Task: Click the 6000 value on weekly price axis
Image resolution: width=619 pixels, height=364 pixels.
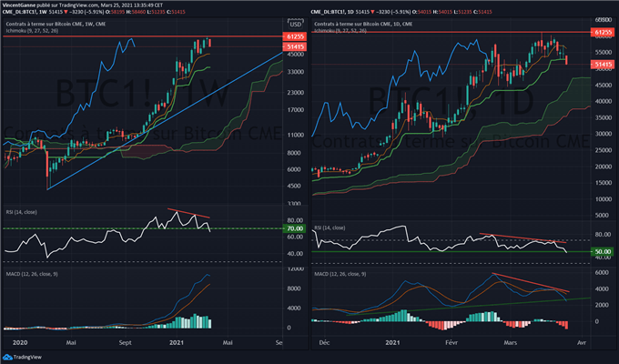Action: click(x=296, y=169)
